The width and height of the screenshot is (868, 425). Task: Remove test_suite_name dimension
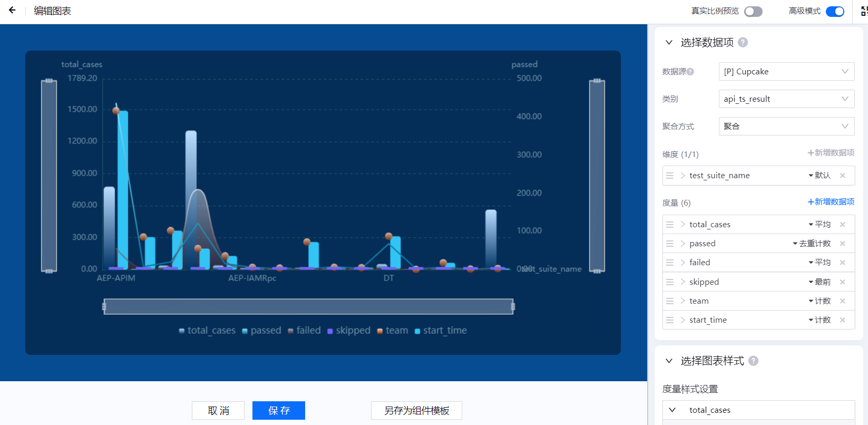pos(843,176)
